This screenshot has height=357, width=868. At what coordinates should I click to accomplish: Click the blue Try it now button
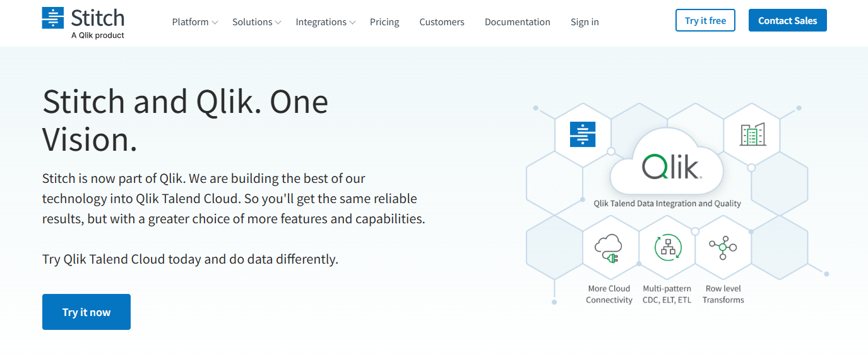pyautogui.click(x=86, y=312)
